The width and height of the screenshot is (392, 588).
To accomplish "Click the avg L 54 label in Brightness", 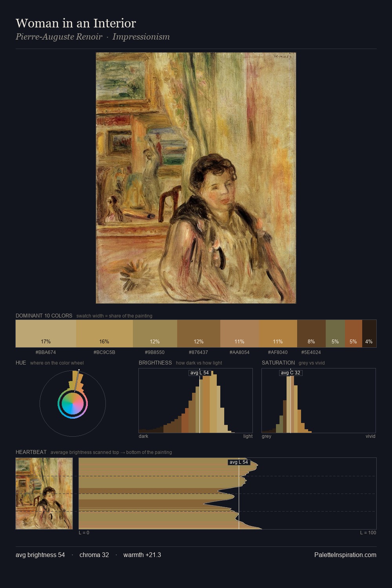I will tap(200, 373).
